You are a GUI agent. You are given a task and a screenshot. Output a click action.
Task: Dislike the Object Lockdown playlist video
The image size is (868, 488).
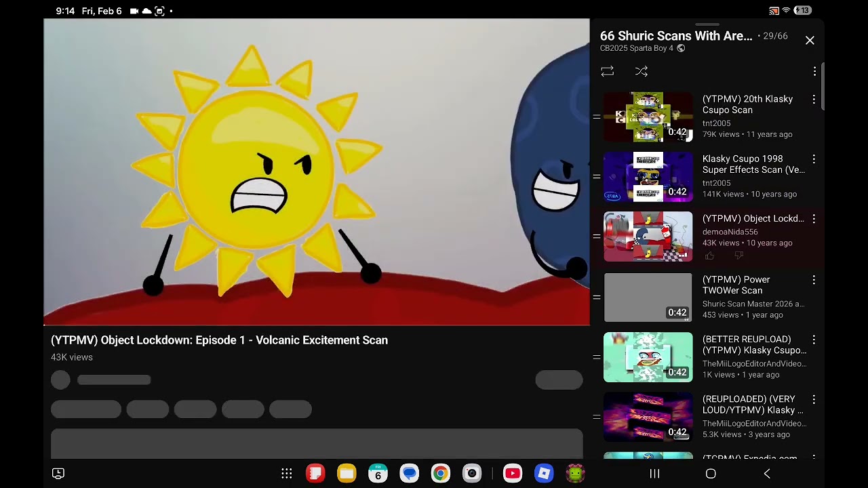pos(739,256)
